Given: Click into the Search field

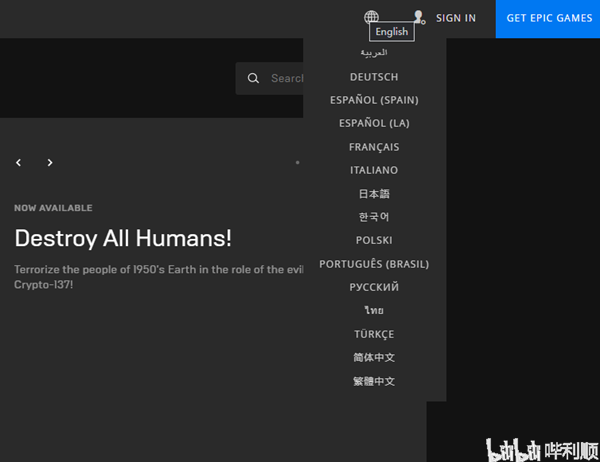Looking at the screenshot, I should [x=269, y=78].
